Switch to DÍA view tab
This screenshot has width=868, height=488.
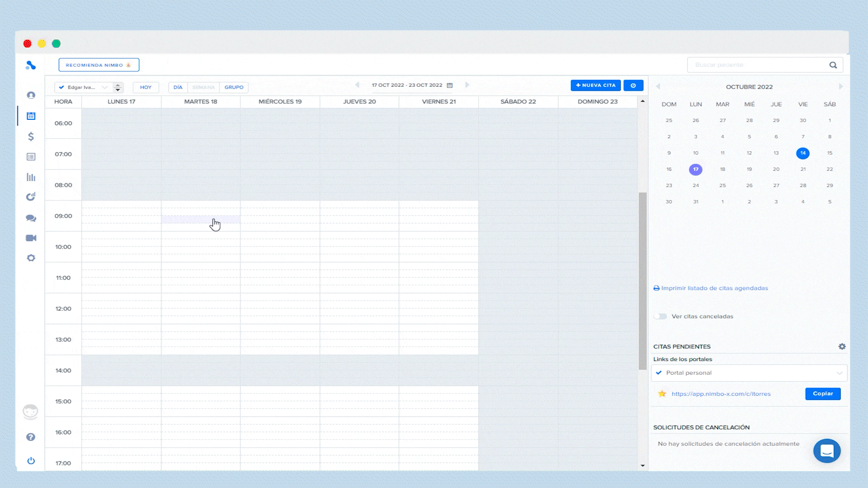pos(178,87)
